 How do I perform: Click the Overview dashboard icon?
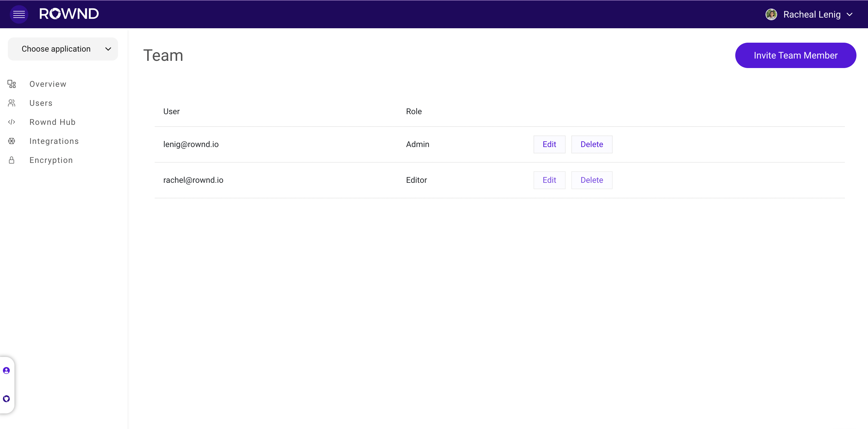pyautogui.click(x=12, y=84)
